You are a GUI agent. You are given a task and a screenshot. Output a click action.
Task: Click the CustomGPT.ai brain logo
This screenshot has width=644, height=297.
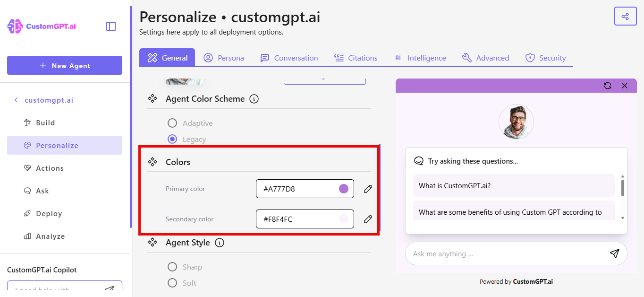pyautogui.click(x=15, y=26)
